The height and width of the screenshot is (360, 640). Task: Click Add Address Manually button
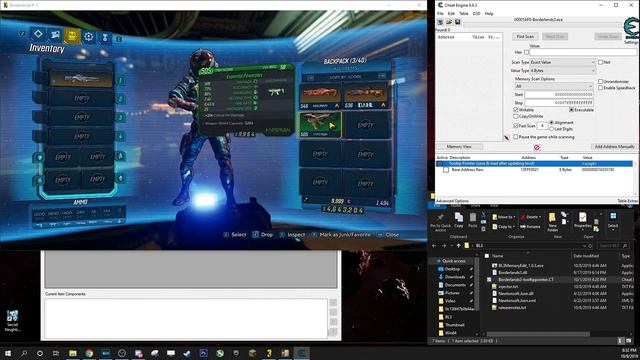(x=614, y=147)
